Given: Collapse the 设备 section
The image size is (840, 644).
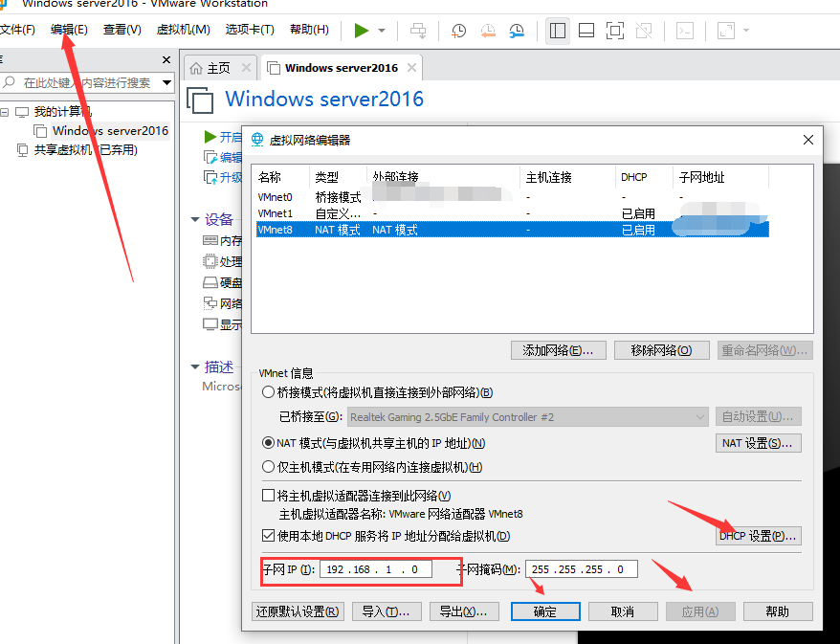Looking at the screenshot, I should (x=195, y=219).
